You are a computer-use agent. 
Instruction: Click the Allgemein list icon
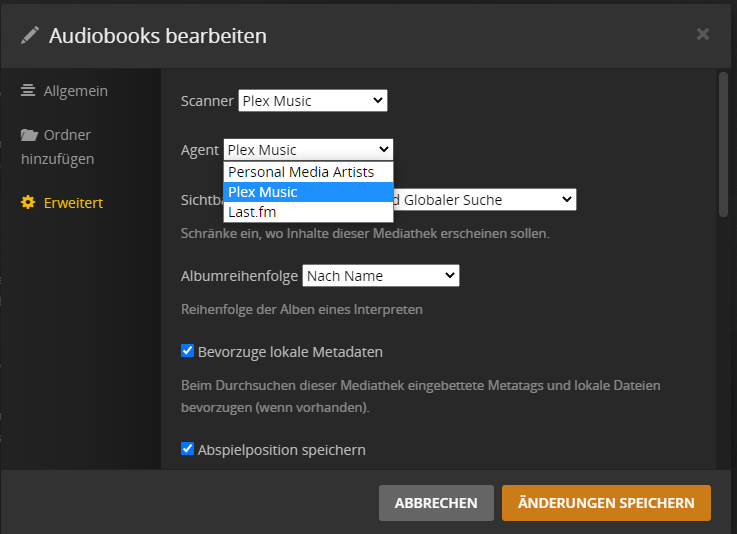(x=28, y=90)
